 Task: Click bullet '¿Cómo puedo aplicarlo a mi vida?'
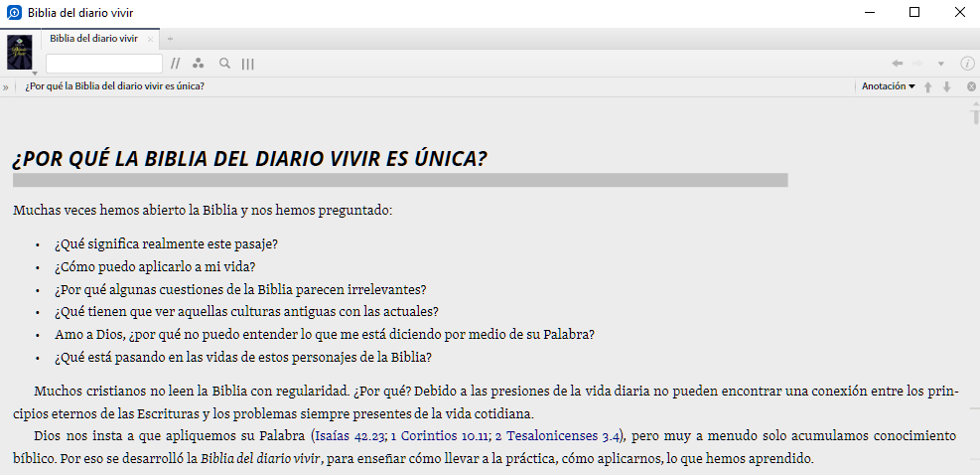click(x=155, y=266)
